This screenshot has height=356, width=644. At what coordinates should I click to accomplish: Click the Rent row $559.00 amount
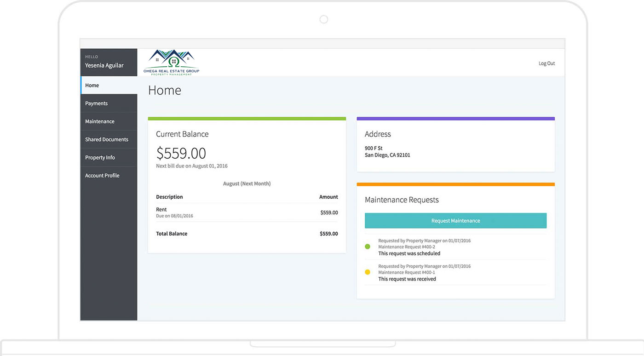click(329, 212)
